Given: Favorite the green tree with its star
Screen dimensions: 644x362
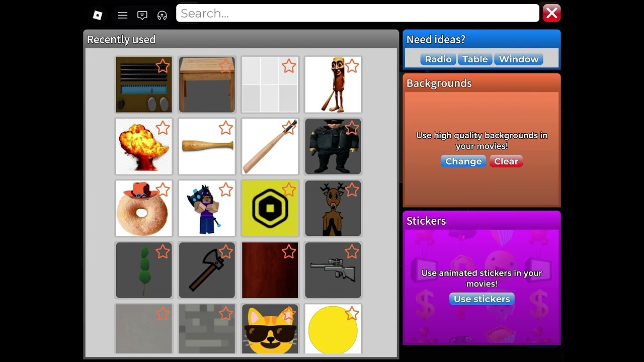Looking at the screenshot, I should click(x=163, y=251).
